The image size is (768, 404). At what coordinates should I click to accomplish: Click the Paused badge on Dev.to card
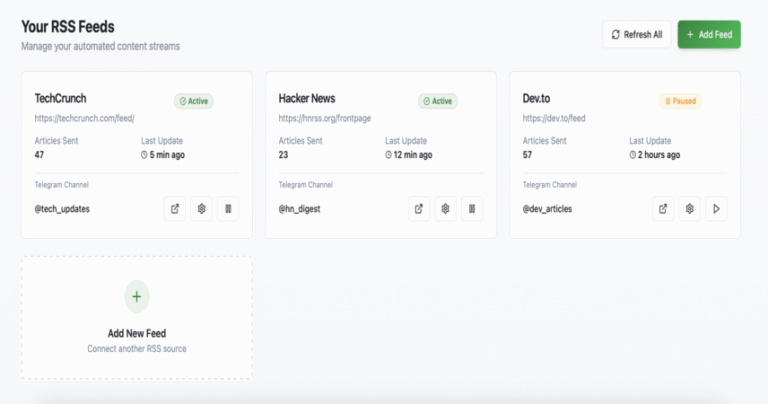coord(680,101)
